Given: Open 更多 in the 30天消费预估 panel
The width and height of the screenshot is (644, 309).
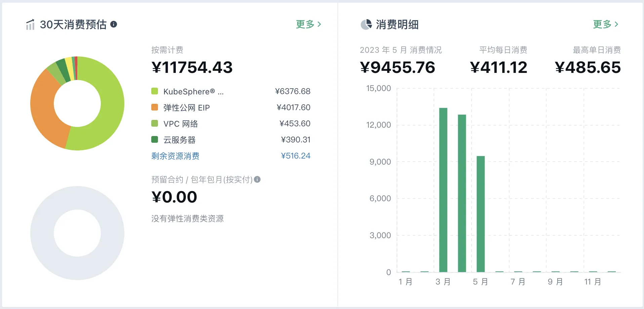Looking at the screenshot, I should pos(308,24).
